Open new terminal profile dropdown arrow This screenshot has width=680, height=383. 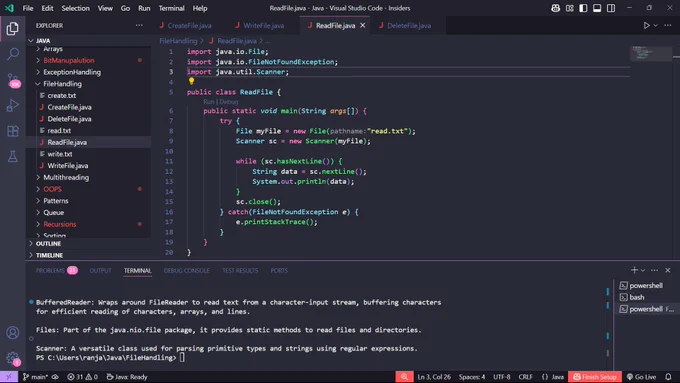[643, 270]
